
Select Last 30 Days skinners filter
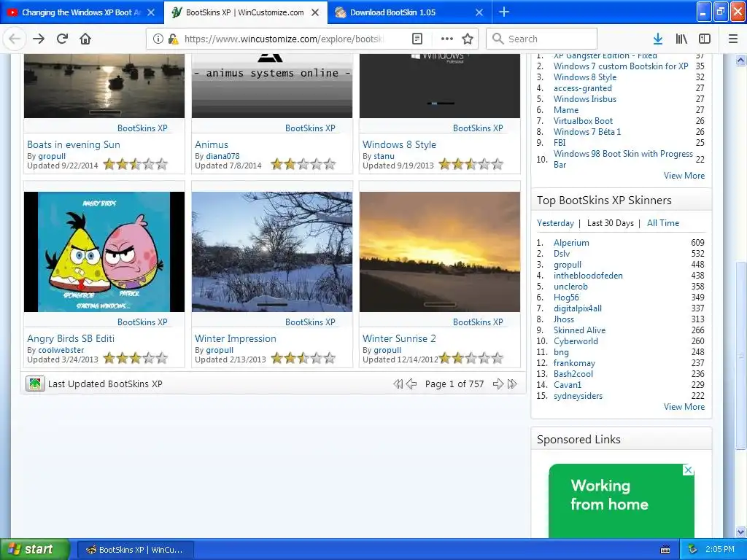coord(611,223)
